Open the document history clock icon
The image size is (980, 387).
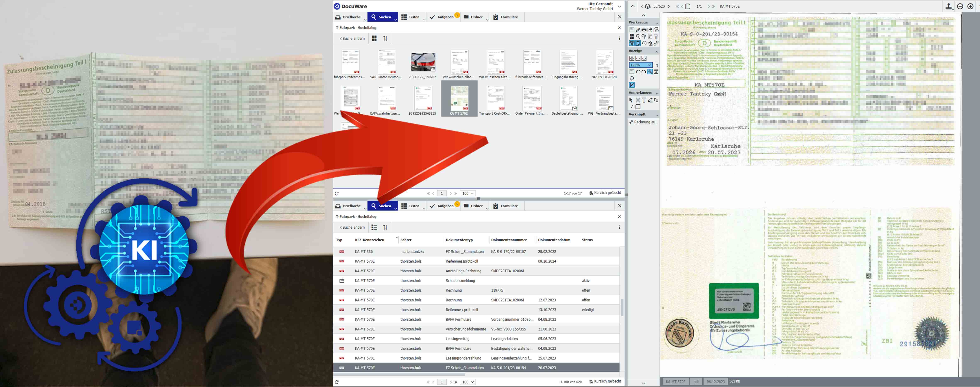click(644, 43)
